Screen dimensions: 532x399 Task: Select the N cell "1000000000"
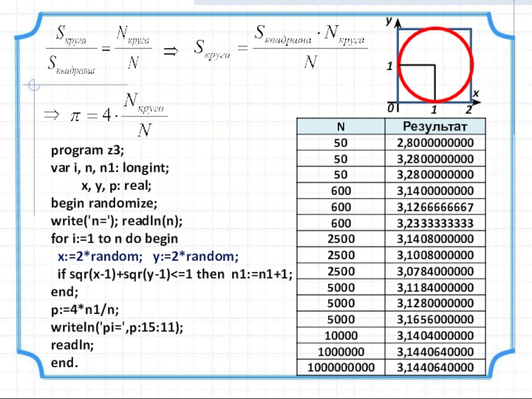pos(341,368)
